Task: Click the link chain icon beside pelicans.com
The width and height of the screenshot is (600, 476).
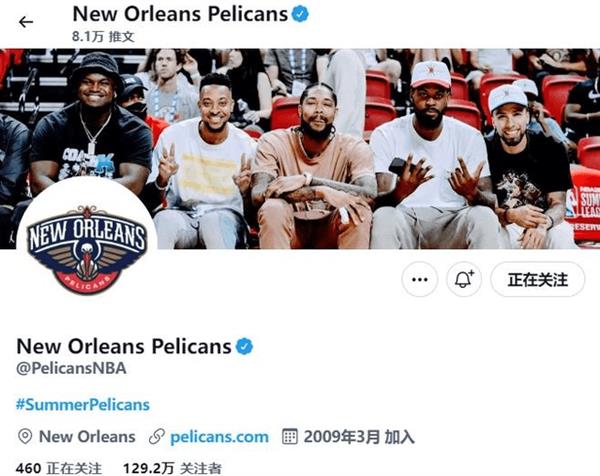Action: [x=157, y=437]
